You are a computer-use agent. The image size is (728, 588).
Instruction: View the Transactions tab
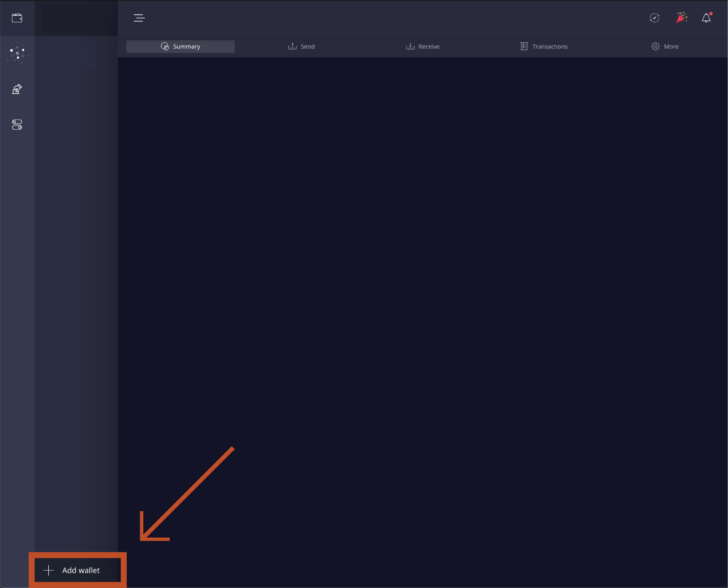tap(544, 46)
